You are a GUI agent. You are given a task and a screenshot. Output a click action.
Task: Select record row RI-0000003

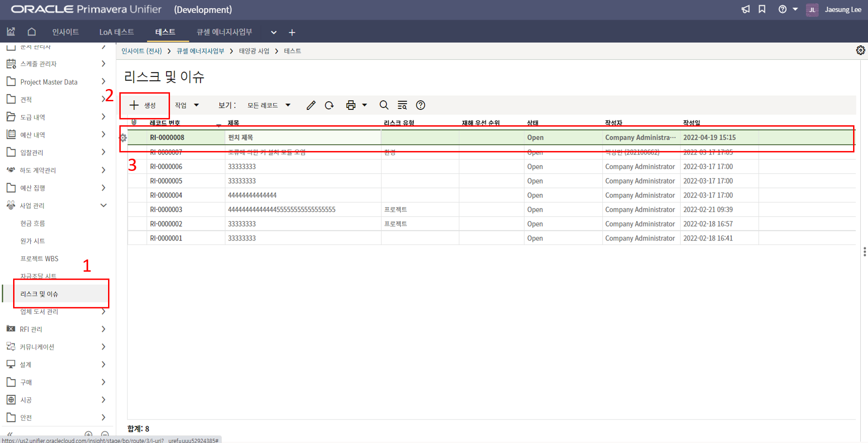pos(166,210)
